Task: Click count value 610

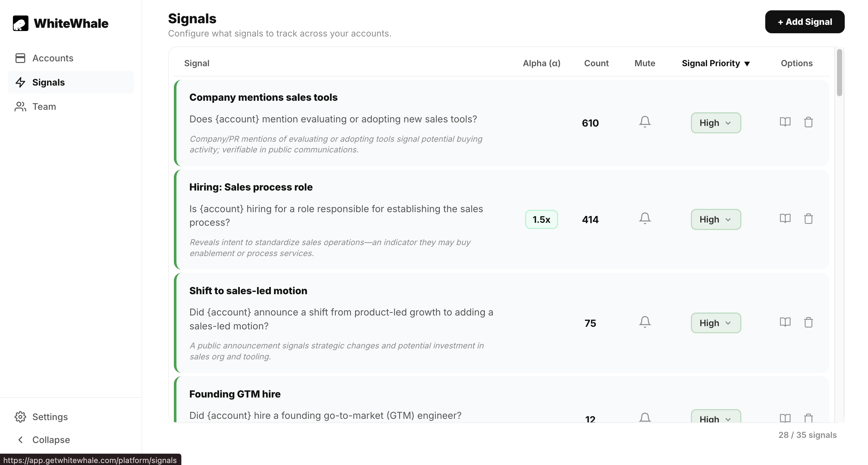Action: [590, 123]
